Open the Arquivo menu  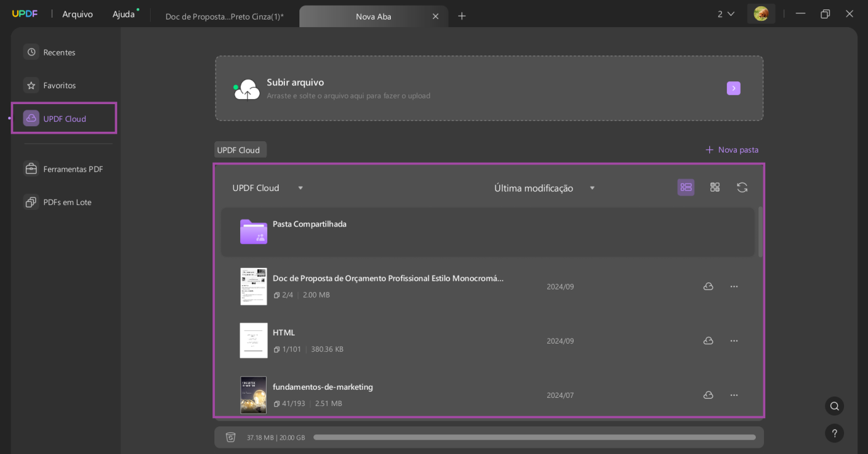78,14
